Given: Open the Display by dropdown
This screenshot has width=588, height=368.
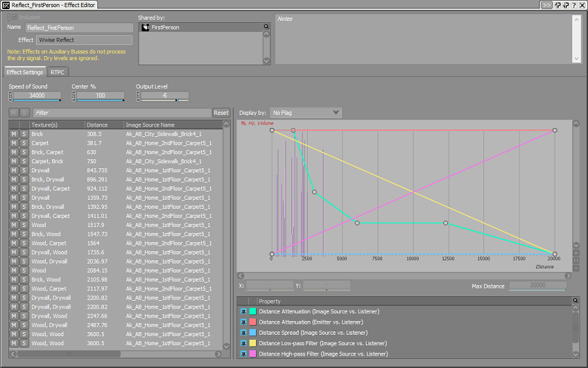Looking at the screenshot, I should tap(305, 113).
